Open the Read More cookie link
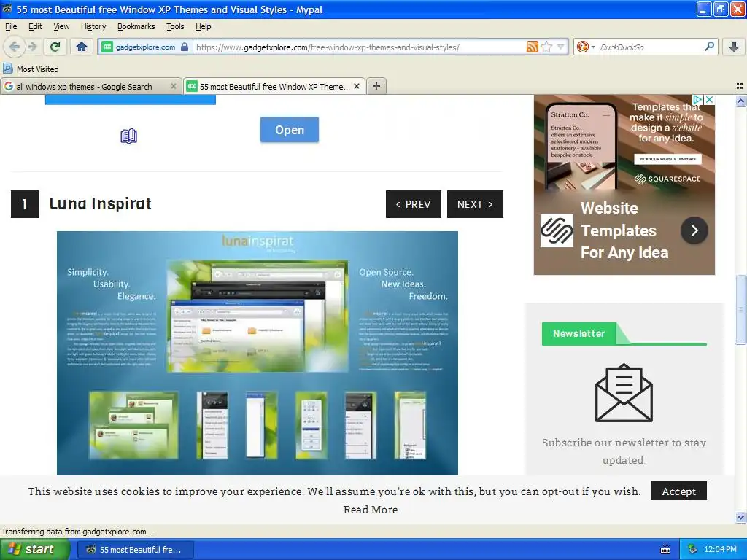The width and height of the screenshot is (747, 560). coord(371,510)
